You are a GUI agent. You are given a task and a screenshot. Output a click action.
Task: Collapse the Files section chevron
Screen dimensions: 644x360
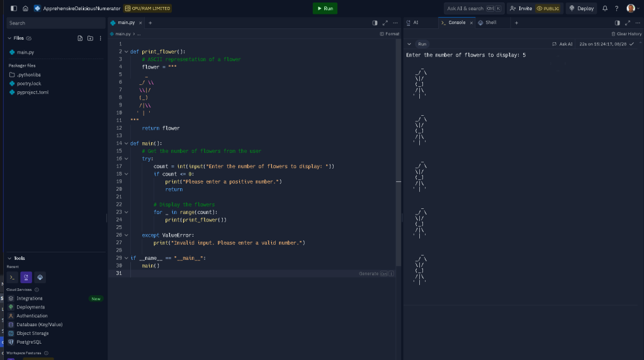(9, 38)
